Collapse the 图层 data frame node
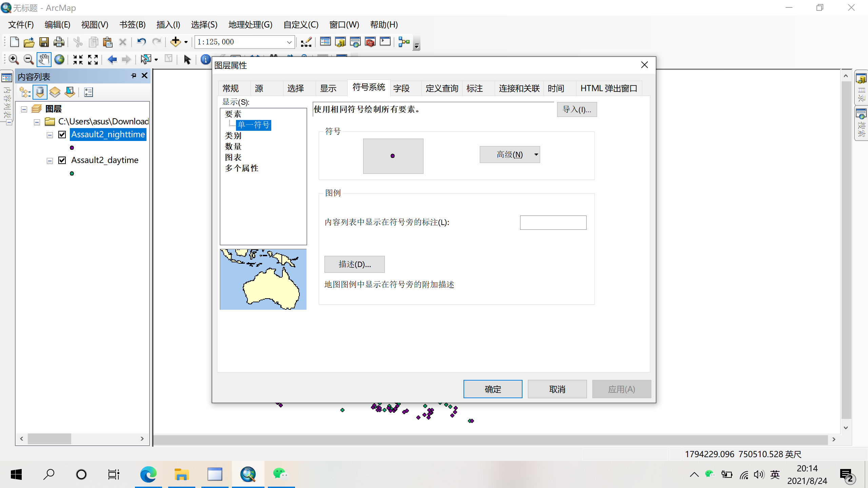This screenshot has width=868, height=488. click(x=24, y=109)
